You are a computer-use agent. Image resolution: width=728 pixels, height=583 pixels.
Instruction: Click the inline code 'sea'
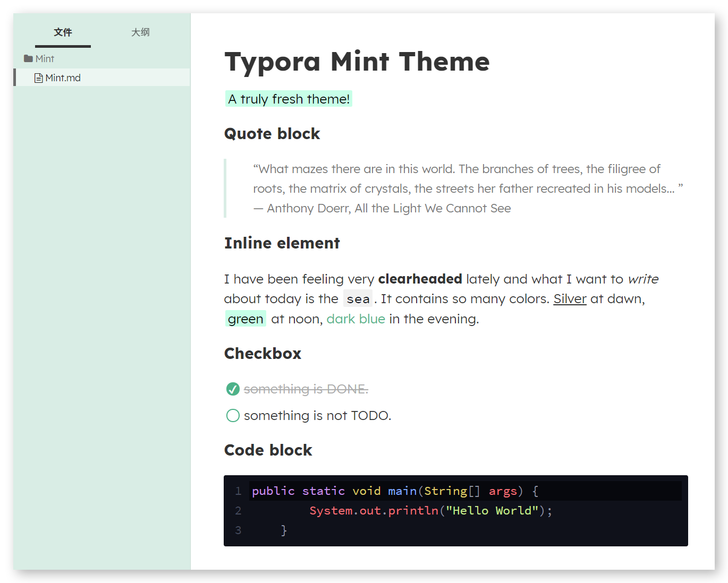358,299
